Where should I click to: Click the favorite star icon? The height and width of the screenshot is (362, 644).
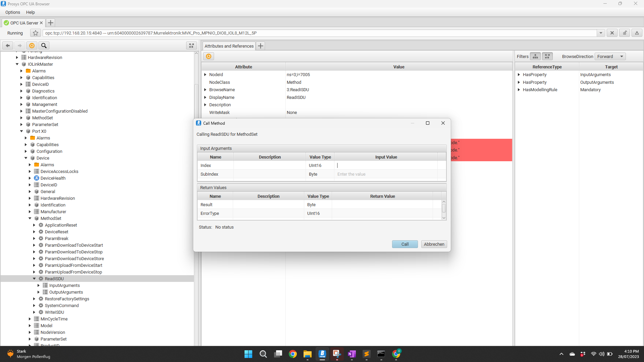coord(36,33)
